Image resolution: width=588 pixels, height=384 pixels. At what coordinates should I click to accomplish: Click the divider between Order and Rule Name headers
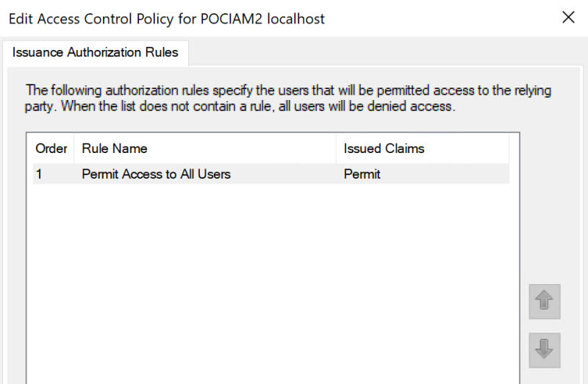tap(74, 149)
